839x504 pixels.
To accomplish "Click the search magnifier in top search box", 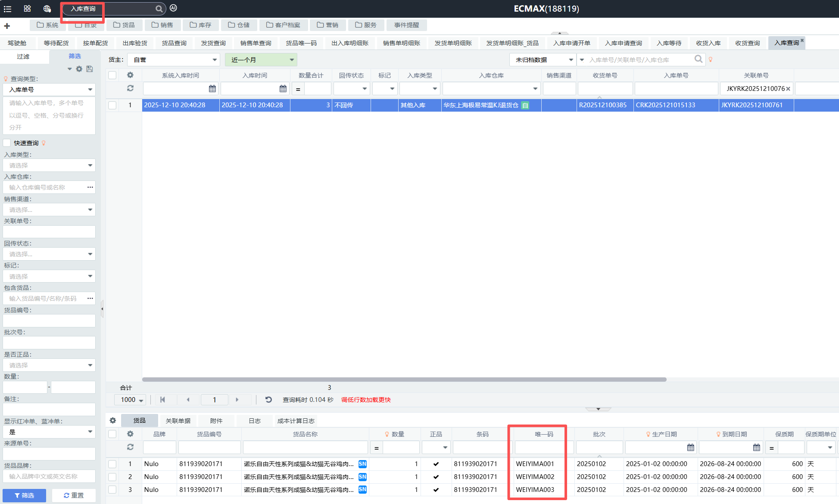I will (159, 9).
